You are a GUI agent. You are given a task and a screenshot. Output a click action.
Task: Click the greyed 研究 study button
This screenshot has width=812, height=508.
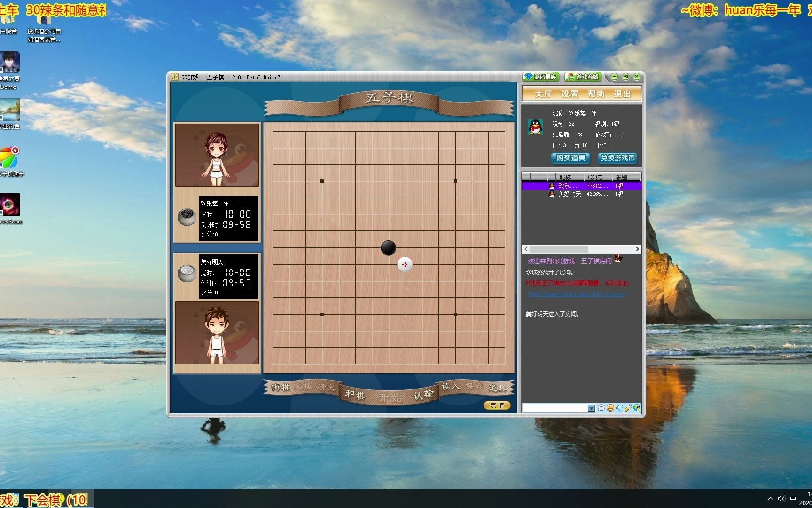click(x=326, y=387)
